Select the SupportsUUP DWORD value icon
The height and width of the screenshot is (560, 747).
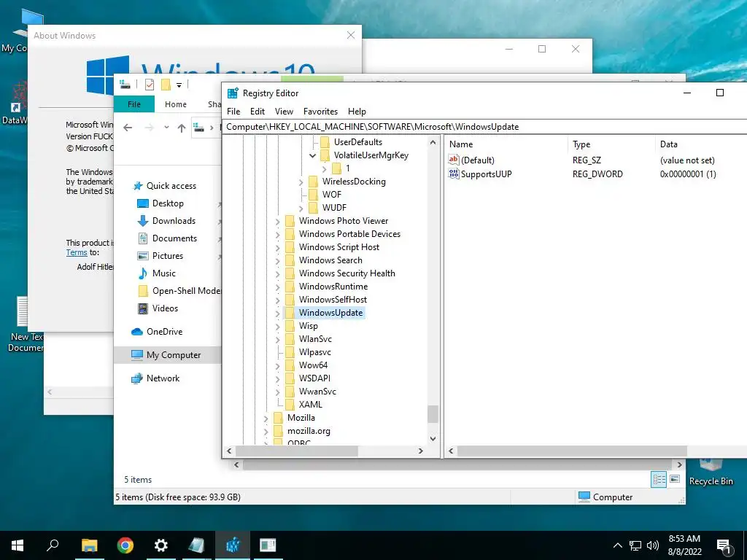[x=454, y=174]
